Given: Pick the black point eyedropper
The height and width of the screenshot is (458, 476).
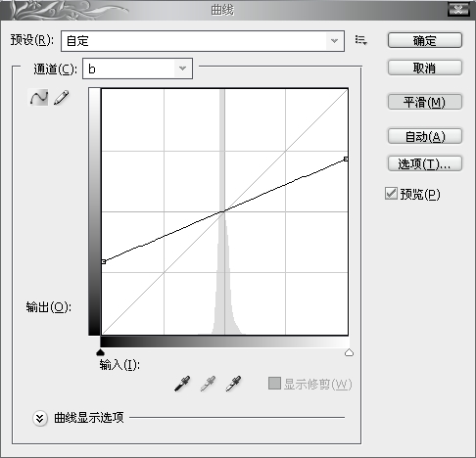Looking at the screenshot, I should (x=182, y=384).
